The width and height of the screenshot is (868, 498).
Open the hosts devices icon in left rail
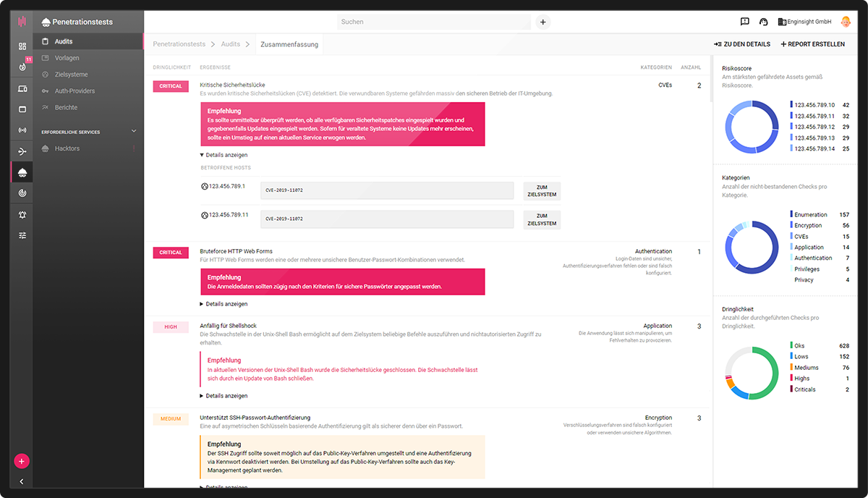(22, 88)
